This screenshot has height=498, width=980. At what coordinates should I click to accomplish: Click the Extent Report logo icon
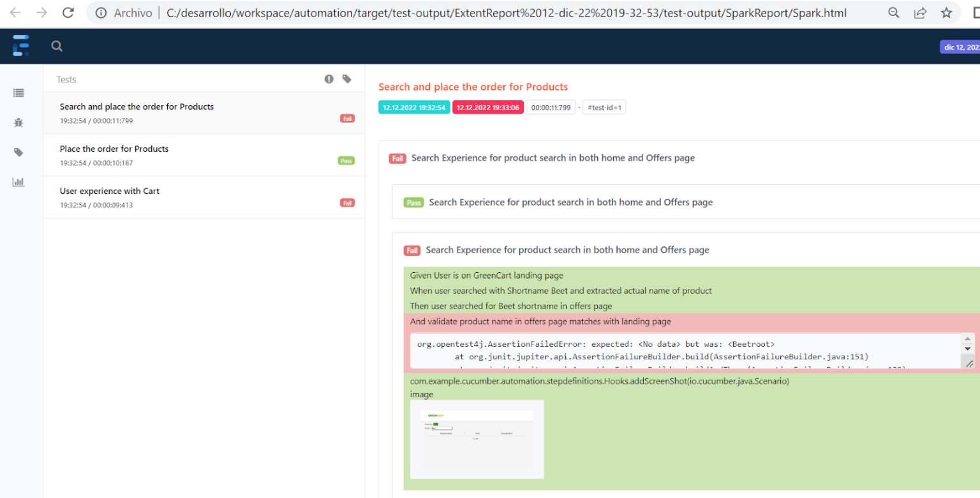[20, 46]
